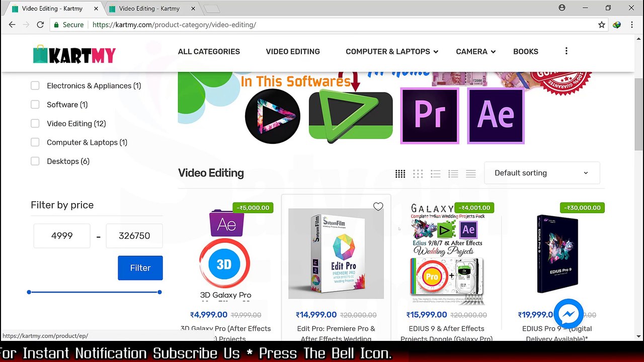Open Books in the navigation
644x362 pixels.
click(x=526, y=51)
